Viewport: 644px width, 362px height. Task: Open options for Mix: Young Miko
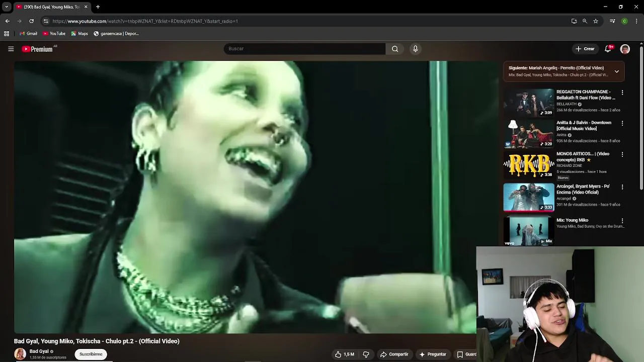pyautogui.click(x=622, y=221)
